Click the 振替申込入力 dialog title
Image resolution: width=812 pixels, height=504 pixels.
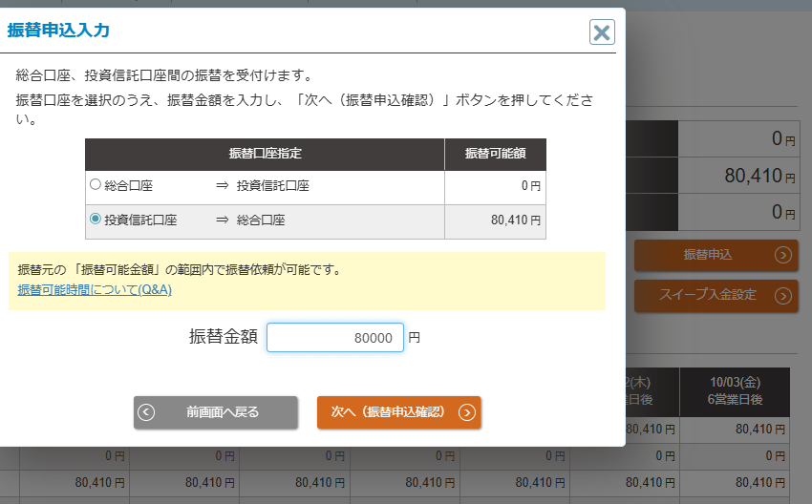pyautogui.click(x=58, y=31)
